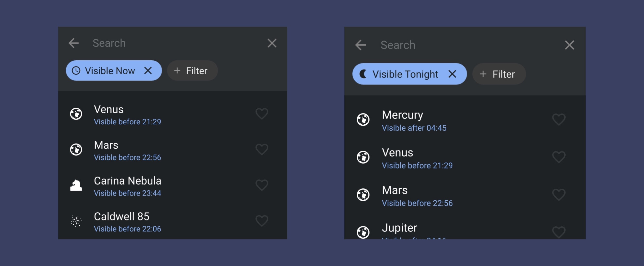Favorite Venus in Visible Now list
This screenshot has width=644, height=266.
tap(262, 114)
